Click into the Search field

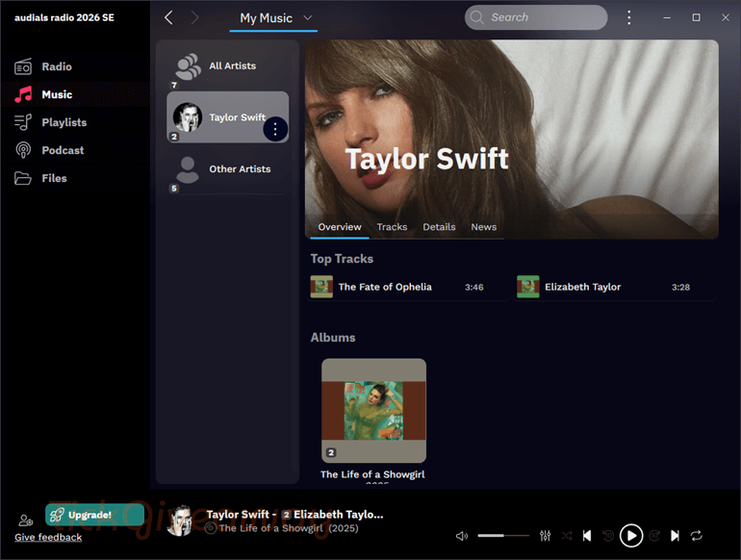coord(536,17)
